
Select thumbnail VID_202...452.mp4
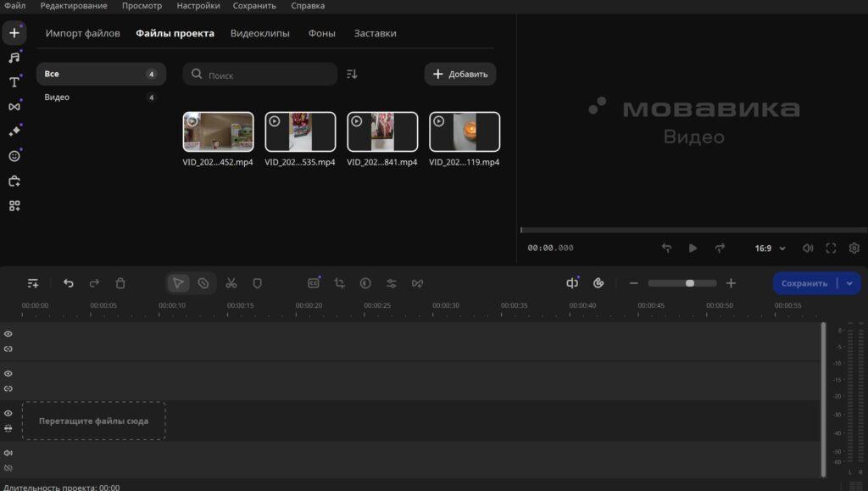[x=218, y=131]
